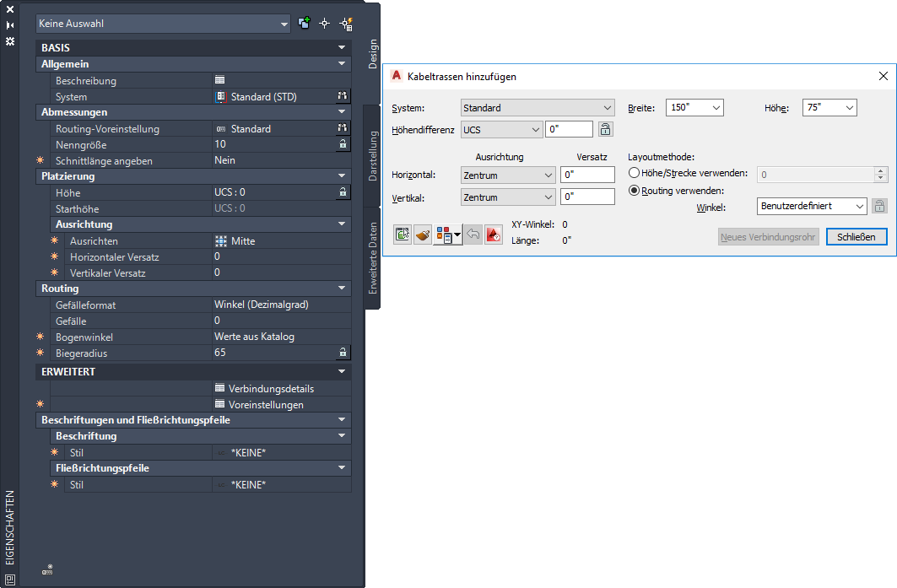Collapse the Platzierung section
This screenshot has width=897, height=588.
(x=342, y=175)
